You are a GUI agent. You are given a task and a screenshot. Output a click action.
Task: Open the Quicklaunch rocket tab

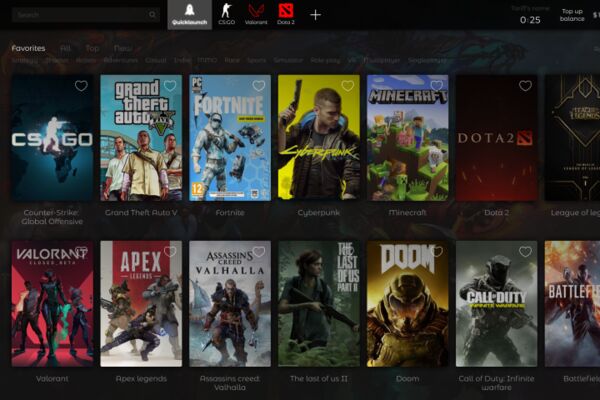click(190, 15)
